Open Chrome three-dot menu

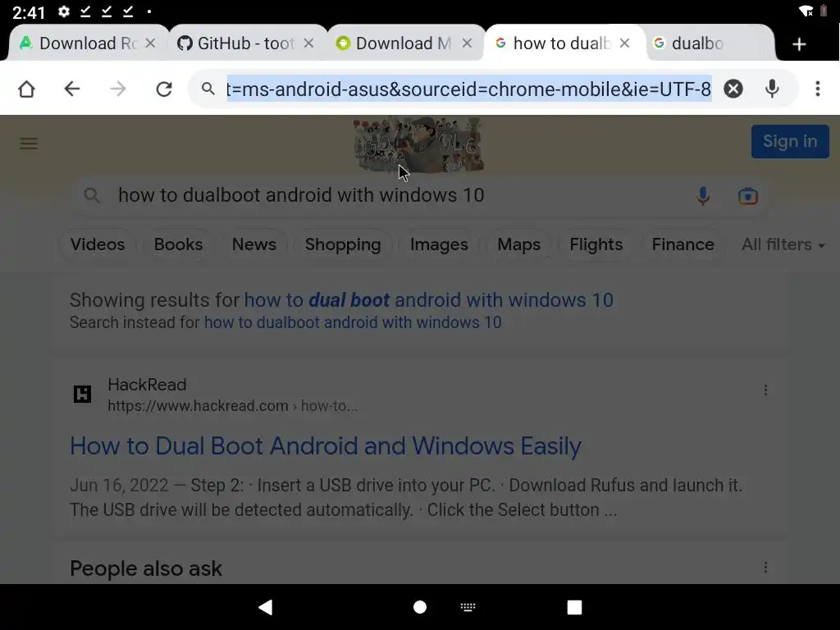pos(818,89)
